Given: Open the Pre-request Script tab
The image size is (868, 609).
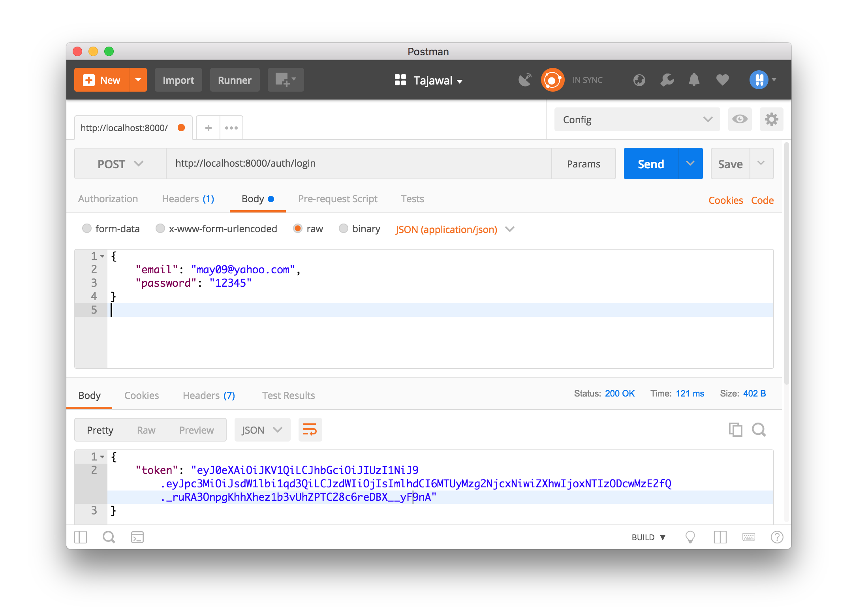Looking at the screenshot, I should [338, 199].
